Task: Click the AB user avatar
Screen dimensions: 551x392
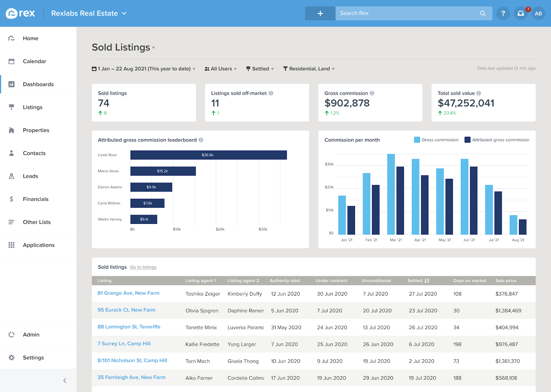Action: point(538,13)
